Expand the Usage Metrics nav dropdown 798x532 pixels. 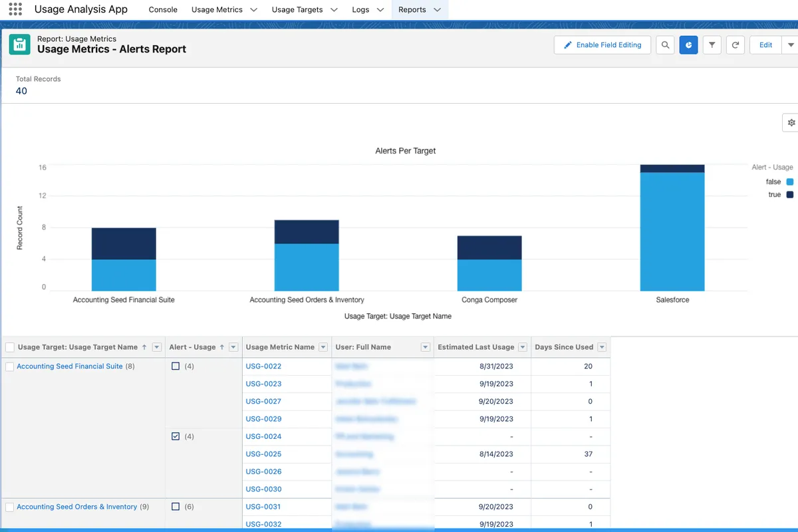253,10
